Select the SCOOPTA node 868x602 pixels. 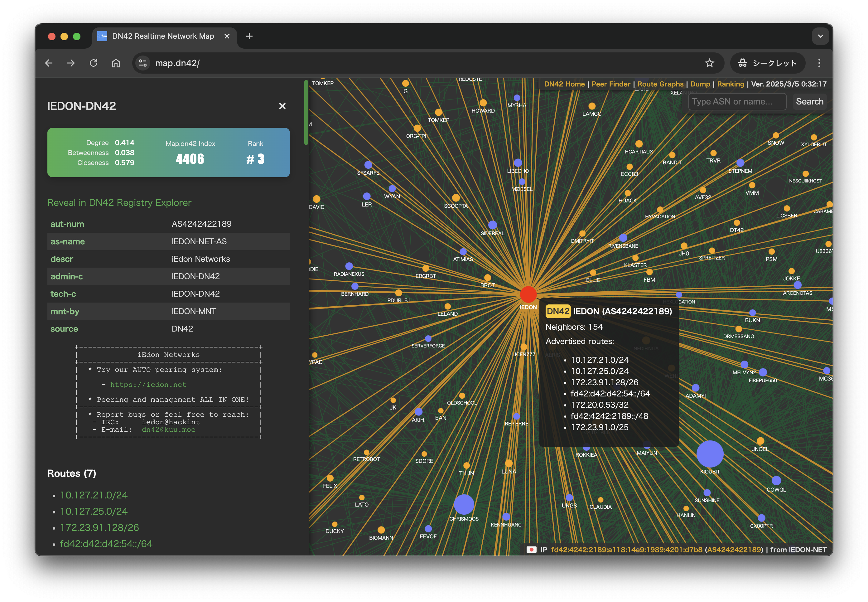click(x=456, y=198)
